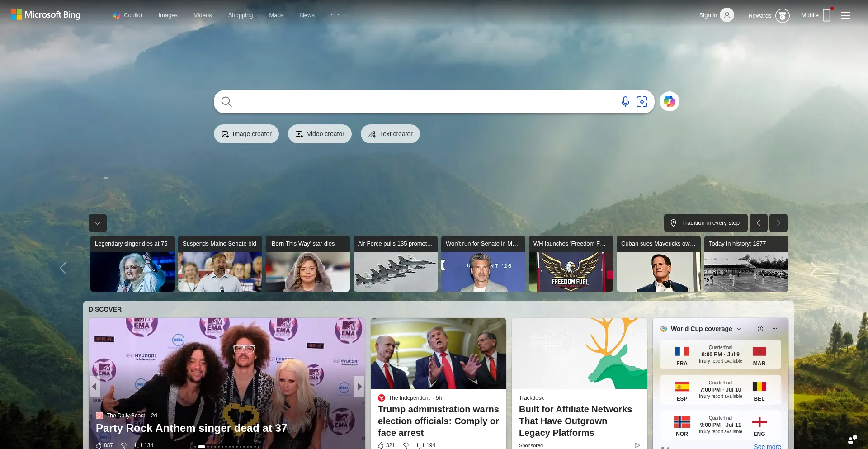868x449 pixels.
Task: Dislike the Trump administration article
Action: point(406,445)
